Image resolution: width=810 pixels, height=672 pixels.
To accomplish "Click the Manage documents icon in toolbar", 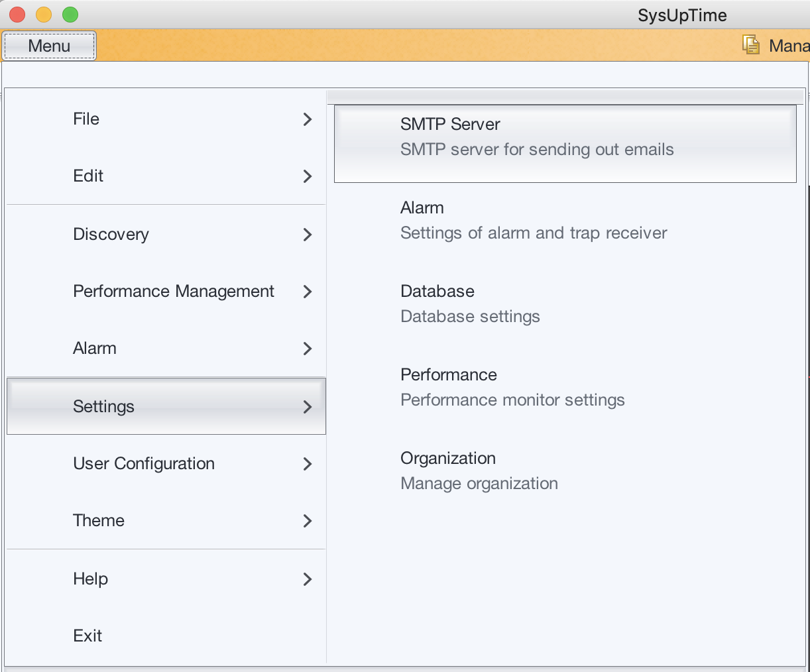I will click(x=750, y=45).
